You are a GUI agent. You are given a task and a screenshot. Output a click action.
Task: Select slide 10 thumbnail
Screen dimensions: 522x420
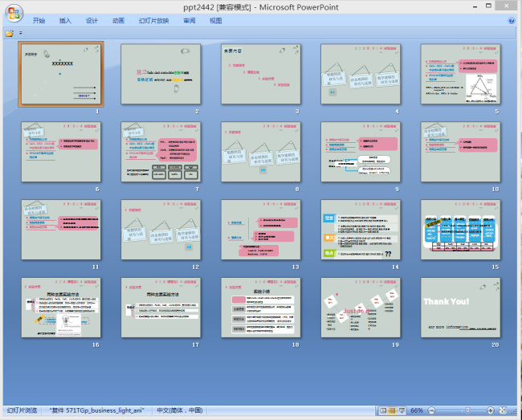pyautogui.click(x=460, y=152)
